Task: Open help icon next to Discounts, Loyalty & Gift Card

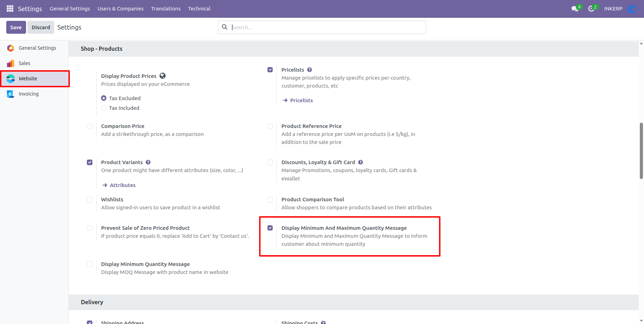Action: 361,162
